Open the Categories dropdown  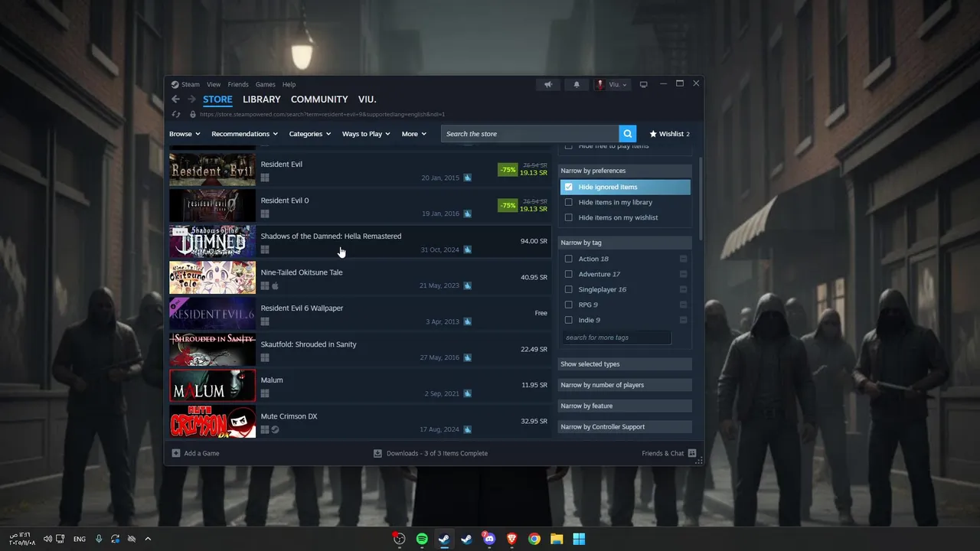tap(310, 134)
